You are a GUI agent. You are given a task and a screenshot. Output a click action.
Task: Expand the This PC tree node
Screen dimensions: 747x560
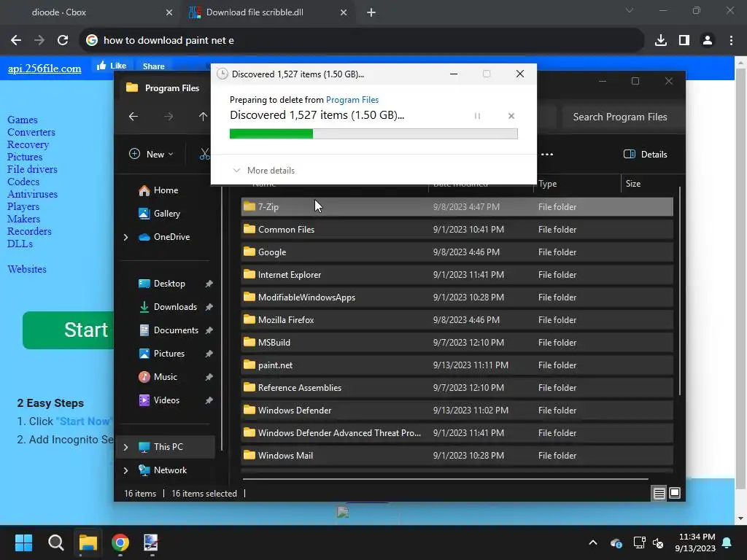pos(125,447)
